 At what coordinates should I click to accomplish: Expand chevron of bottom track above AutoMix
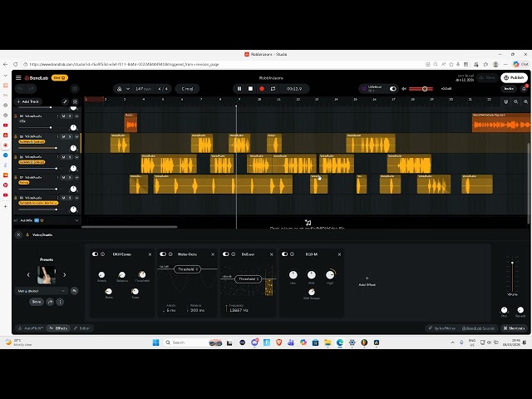[76, 198]
